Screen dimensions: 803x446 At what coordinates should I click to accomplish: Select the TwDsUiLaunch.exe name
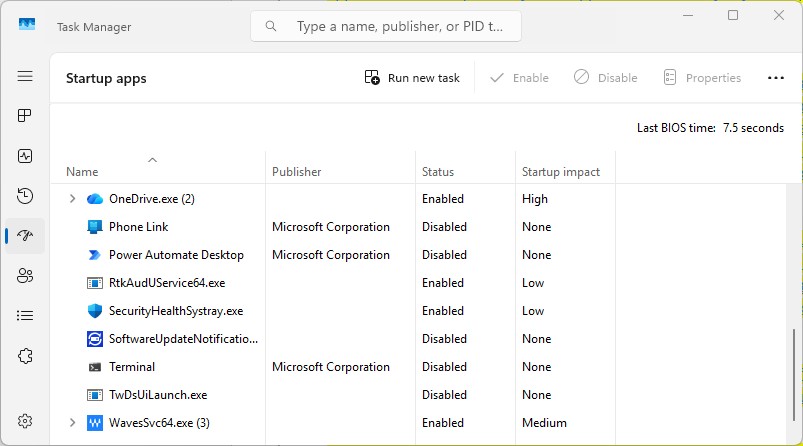pos(158,395)
